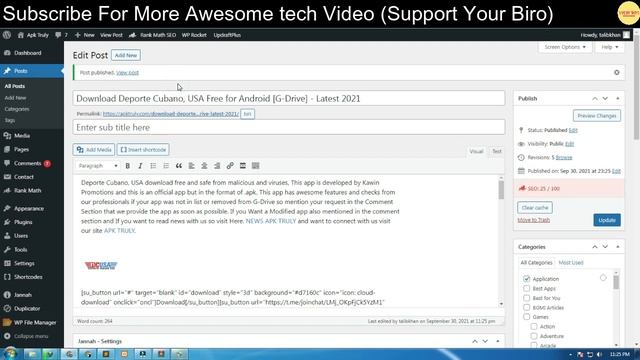This screenshot has height=360, width=640.
Task: Align text left in editor
Action: click(191, 166)
